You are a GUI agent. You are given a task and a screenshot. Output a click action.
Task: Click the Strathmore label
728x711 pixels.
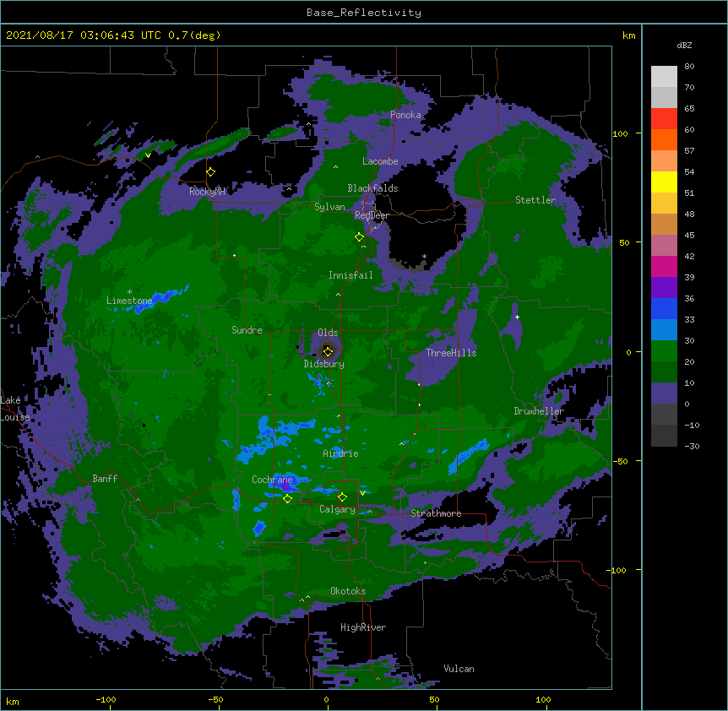pos(436,513)
